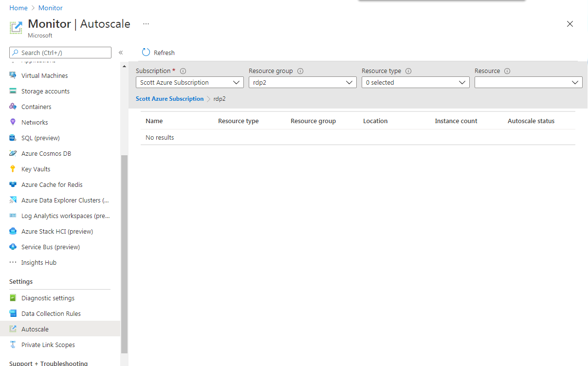Sort by Autoscale status column header
The height and width of the screenshot is (366, 588).
[x=531, y=121]
